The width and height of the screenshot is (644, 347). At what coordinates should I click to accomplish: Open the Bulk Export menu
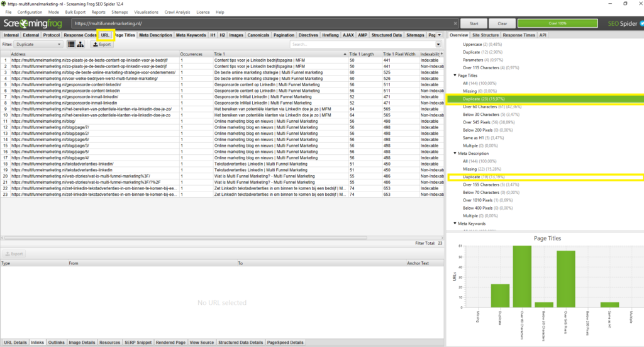click(x=75, y=12)
